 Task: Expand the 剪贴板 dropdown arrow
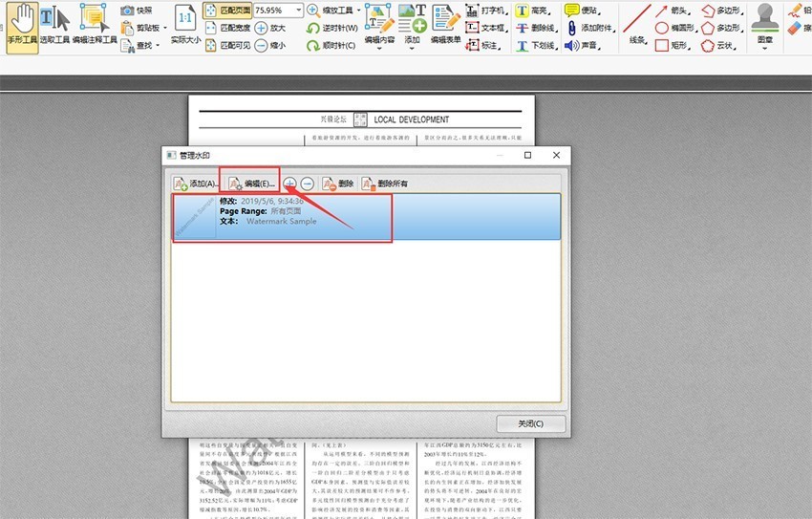[165, 28]
